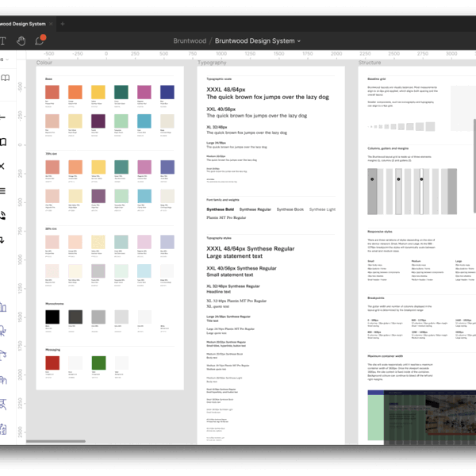Viewport: 476px width, 476px height.
Task: Select the Typography frame label
Action: [212, 62]
